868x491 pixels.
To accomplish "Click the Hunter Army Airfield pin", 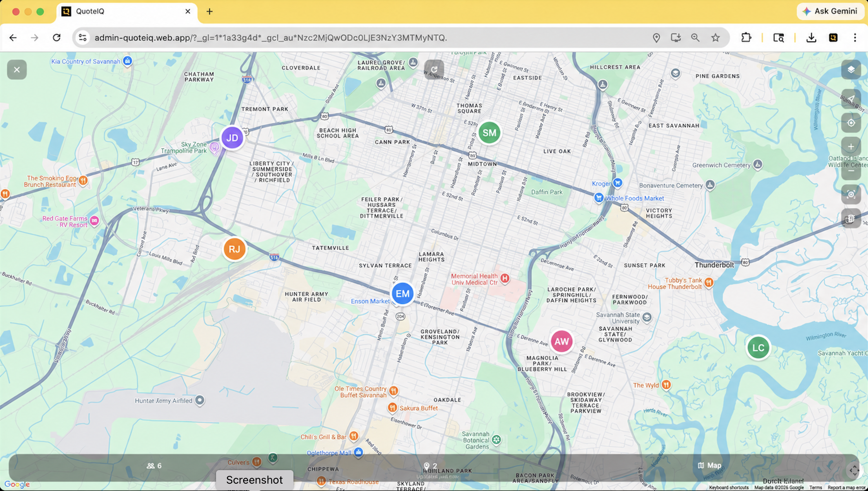I will [x=199, y=400].
